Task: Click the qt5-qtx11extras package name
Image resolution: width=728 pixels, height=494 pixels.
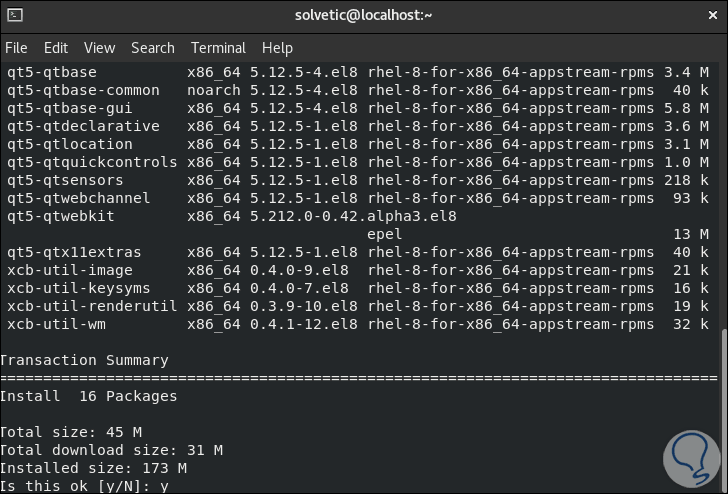Action: [74, 252]
